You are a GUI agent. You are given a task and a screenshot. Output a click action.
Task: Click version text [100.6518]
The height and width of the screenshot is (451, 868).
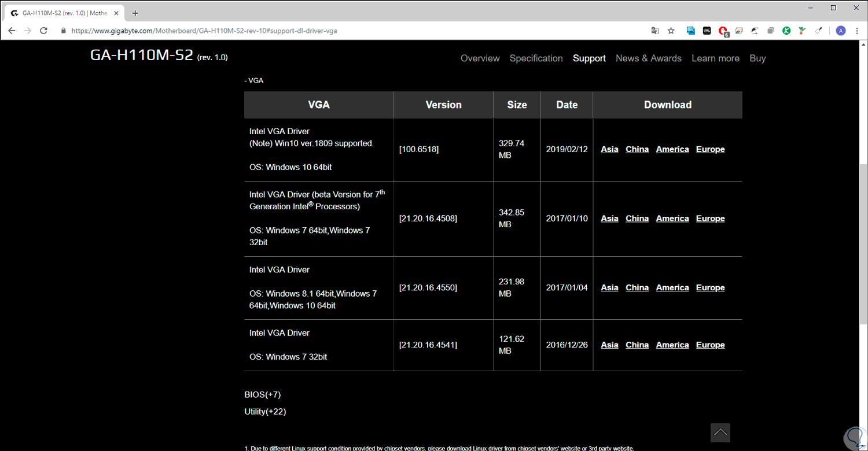[x=419, y=149]
